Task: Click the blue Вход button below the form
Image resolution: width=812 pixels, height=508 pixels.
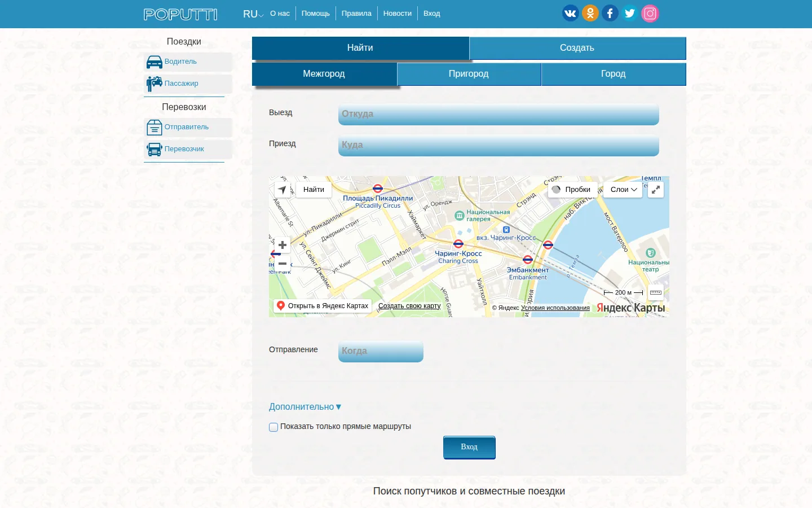Action: (x=469, y=447)
